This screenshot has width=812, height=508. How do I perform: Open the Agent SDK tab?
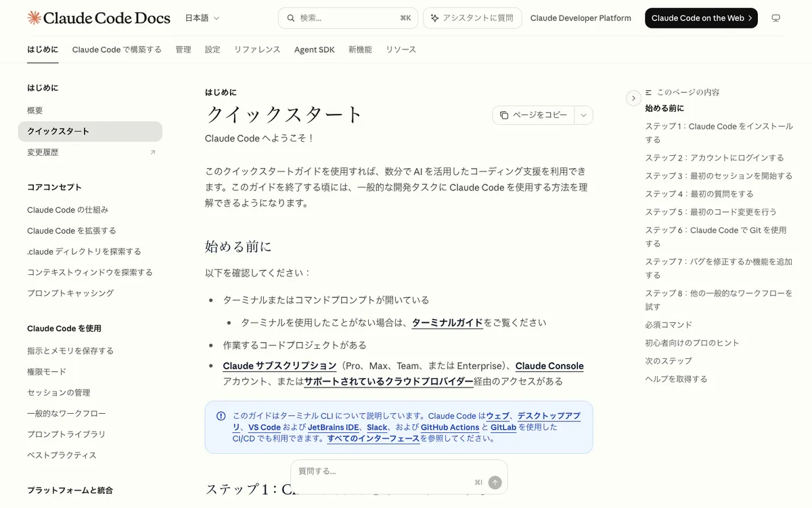point(315,49)
